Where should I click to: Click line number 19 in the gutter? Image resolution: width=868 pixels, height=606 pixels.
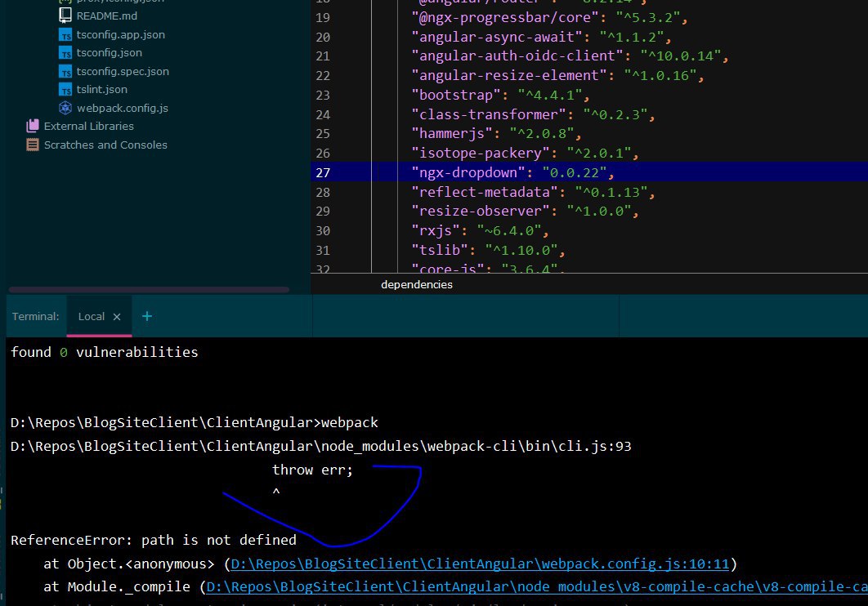tap(323, 18)
